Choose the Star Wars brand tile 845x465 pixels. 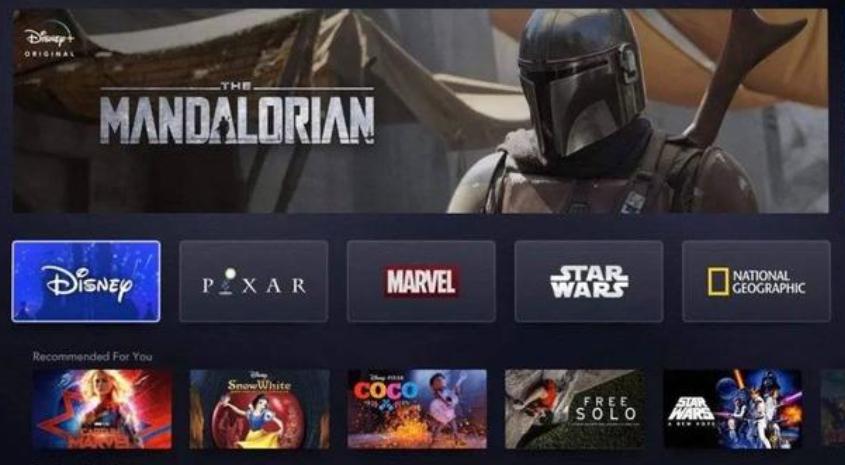(588, 281)
